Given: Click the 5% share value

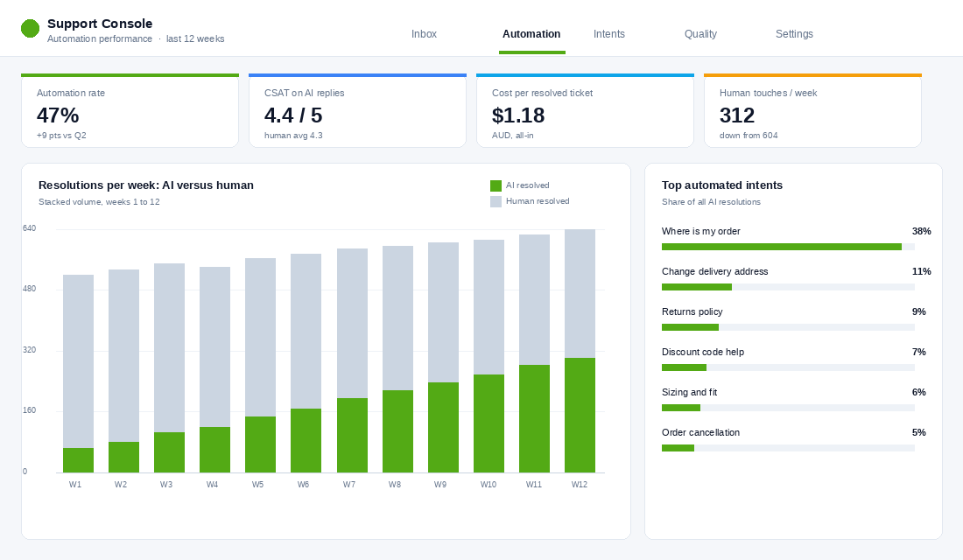Looking at the screenshot, I should point(918,432).
